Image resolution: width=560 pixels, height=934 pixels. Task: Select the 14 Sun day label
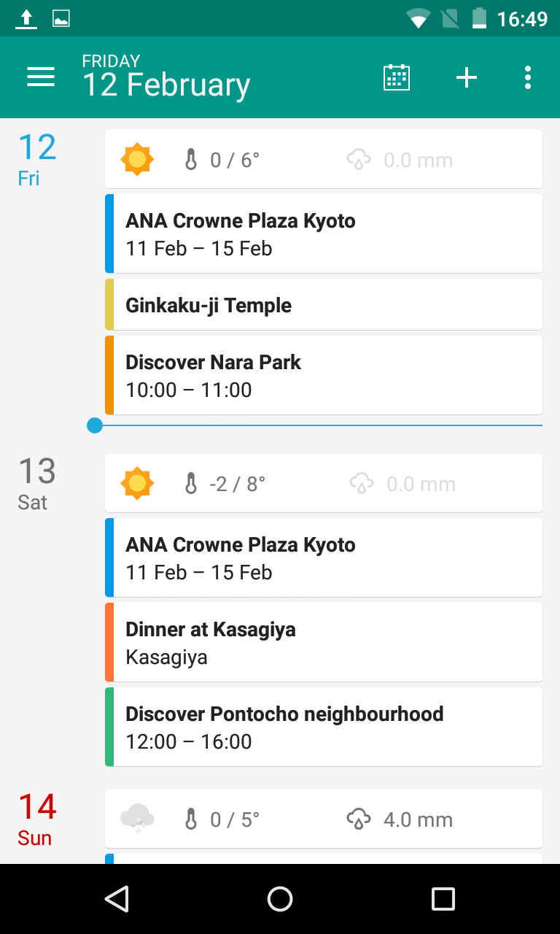[36, 817]
